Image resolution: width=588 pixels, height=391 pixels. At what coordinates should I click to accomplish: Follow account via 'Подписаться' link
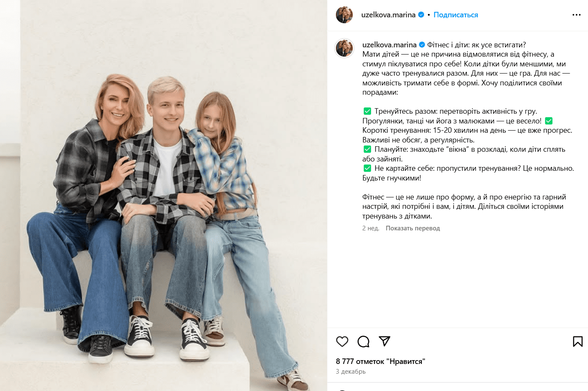tap(456, 15)
